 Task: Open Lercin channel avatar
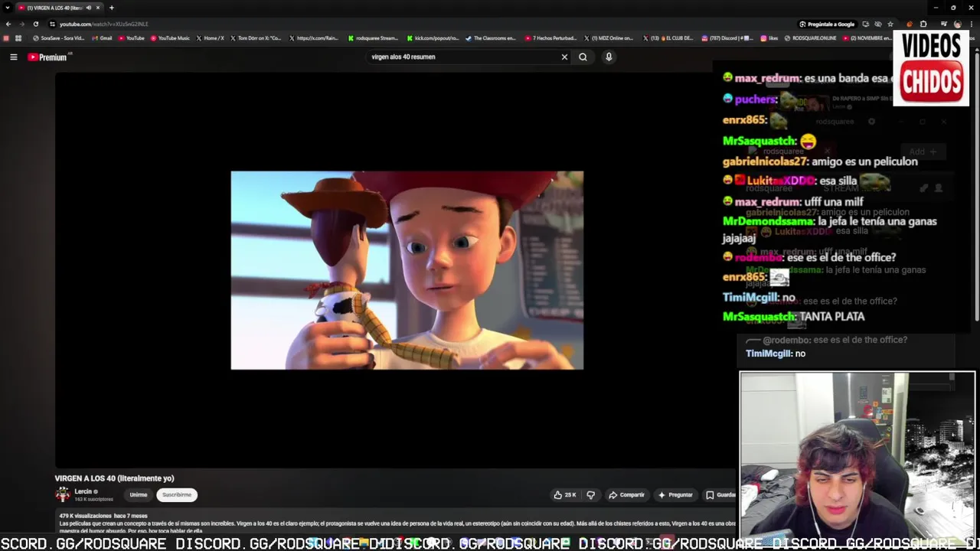point(63,494)
